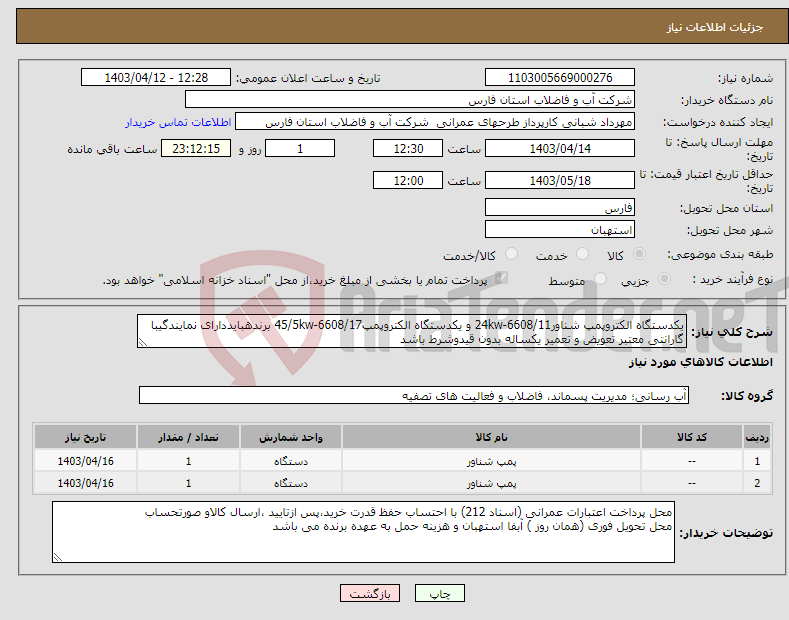Click the شرح کلی نیاز label
The image size is (789, 620).
tap(732, 332)
